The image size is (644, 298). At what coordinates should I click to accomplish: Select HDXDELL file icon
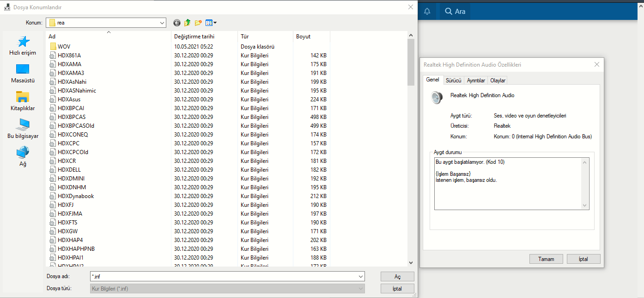click(x=53, y=170)
